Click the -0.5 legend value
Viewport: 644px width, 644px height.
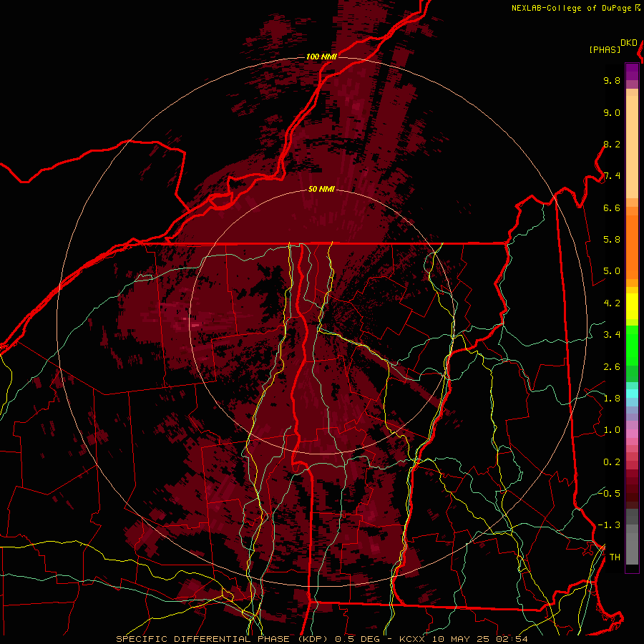pyautogui.click(x=609, y=493)
